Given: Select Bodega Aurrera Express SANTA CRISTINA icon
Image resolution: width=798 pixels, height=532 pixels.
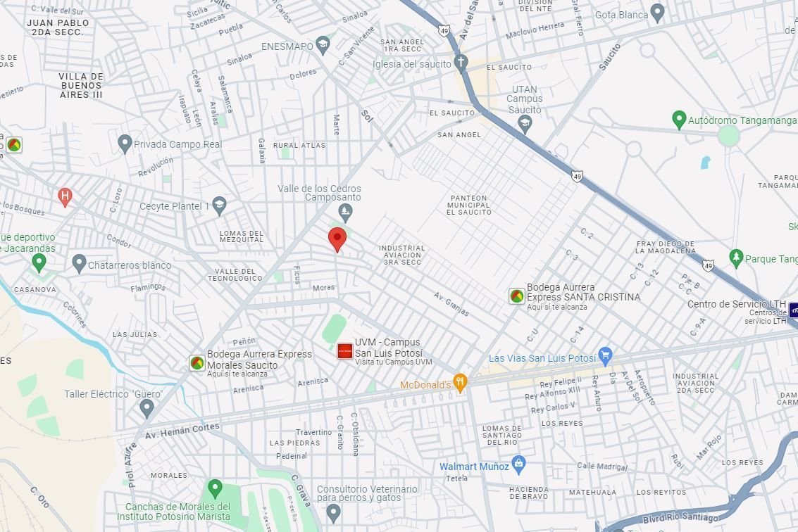Looking at the screenshot, I should point(516,296).
